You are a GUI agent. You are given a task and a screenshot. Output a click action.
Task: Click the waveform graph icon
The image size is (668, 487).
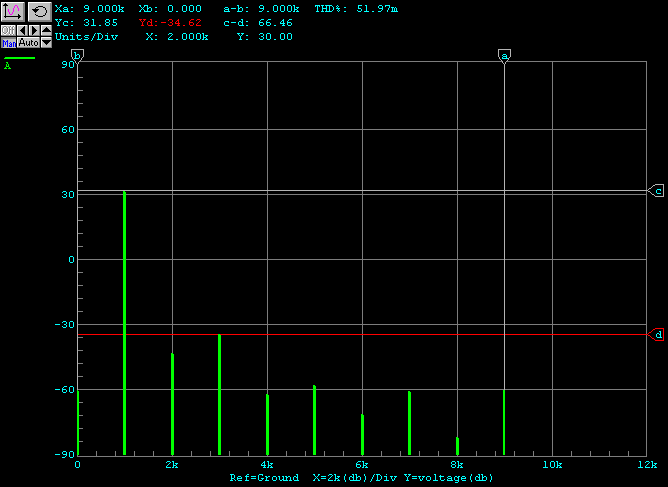pos(13,11)
